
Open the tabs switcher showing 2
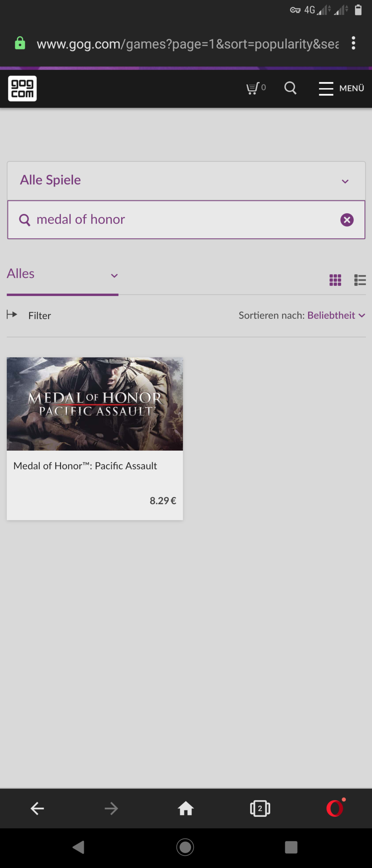(x=260, y=808)
